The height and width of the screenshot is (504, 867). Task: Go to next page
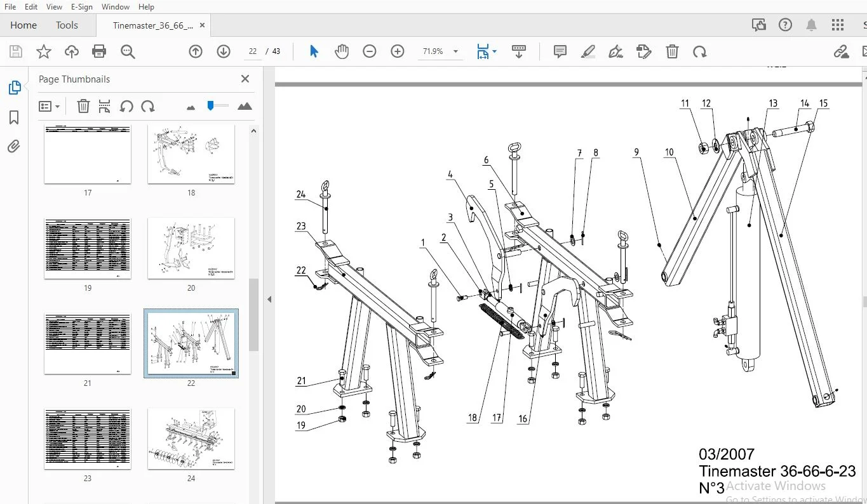(224, 51)
